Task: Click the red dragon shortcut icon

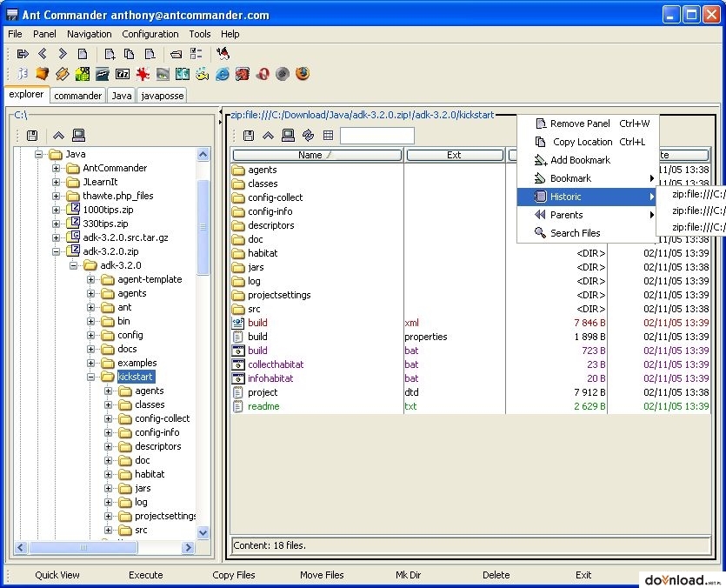Action: click(243, 74)
